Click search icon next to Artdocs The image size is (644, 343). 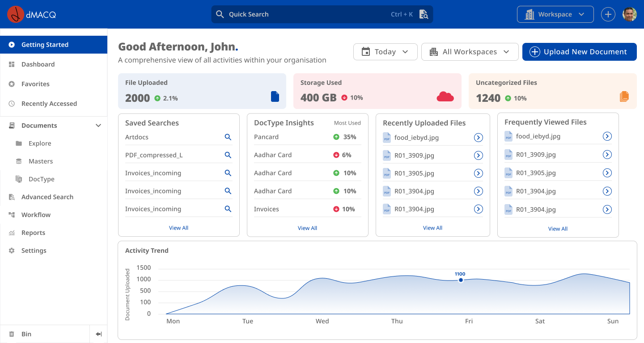(x=228, y=137)
